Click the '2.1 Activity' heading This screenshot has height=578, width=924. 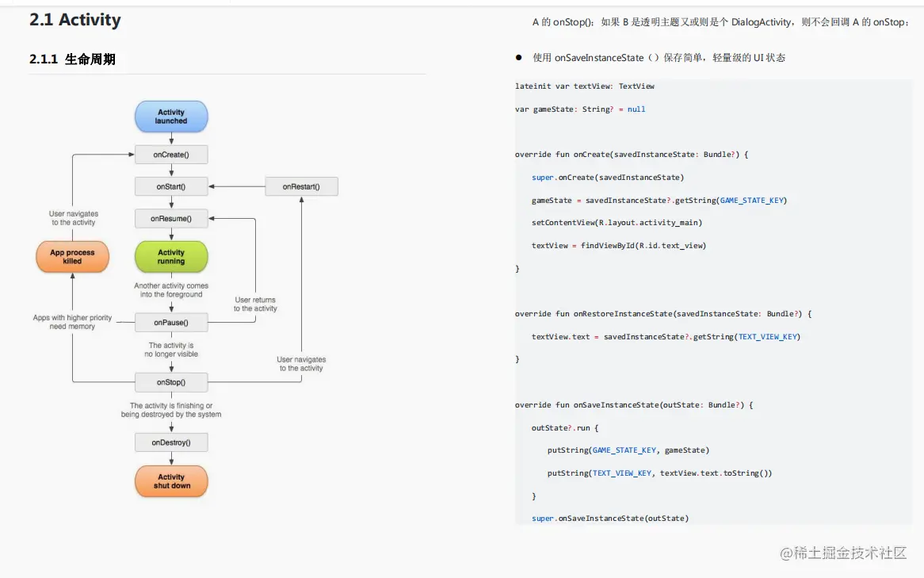click(74, 20)
